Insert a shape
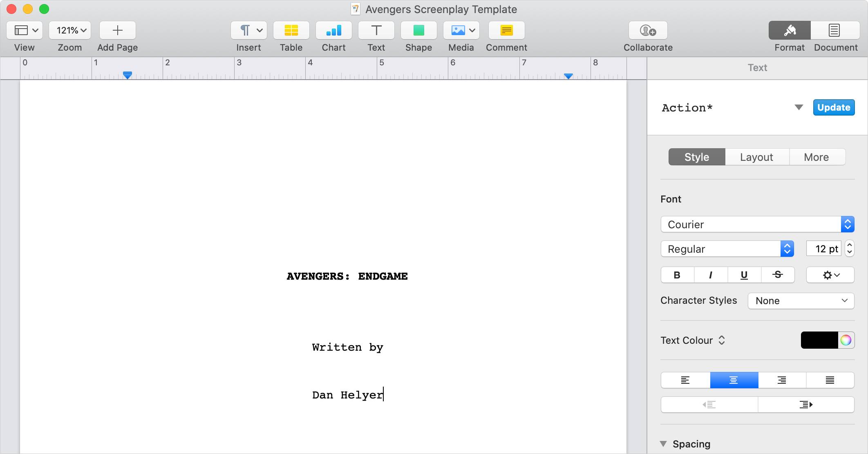 pos(418,30)
